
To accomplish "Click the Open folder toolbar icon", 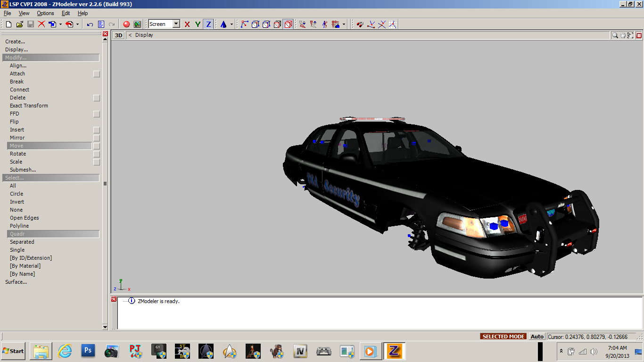I will [x=19, y=24].
